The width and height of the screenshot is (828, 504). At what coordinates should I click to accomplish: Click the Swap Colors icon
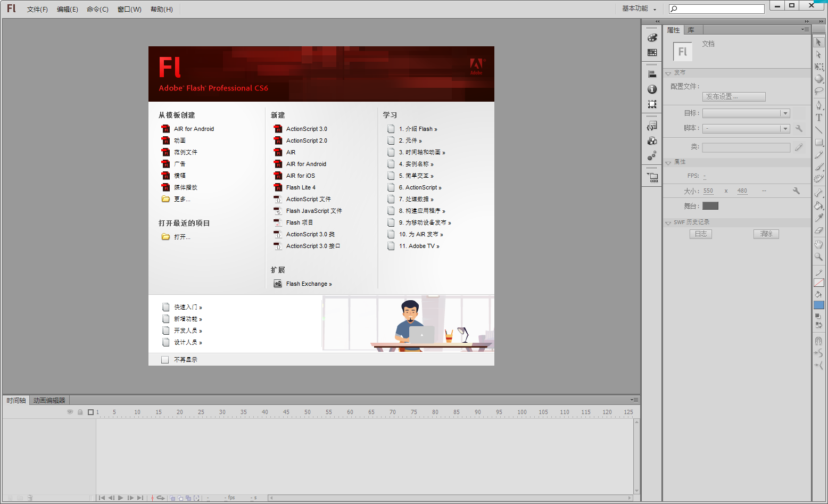[818, 325]
